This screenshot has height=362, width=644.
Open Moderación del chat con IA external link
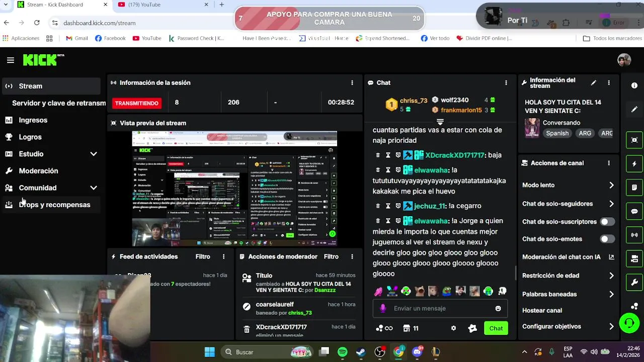(611, 257)
